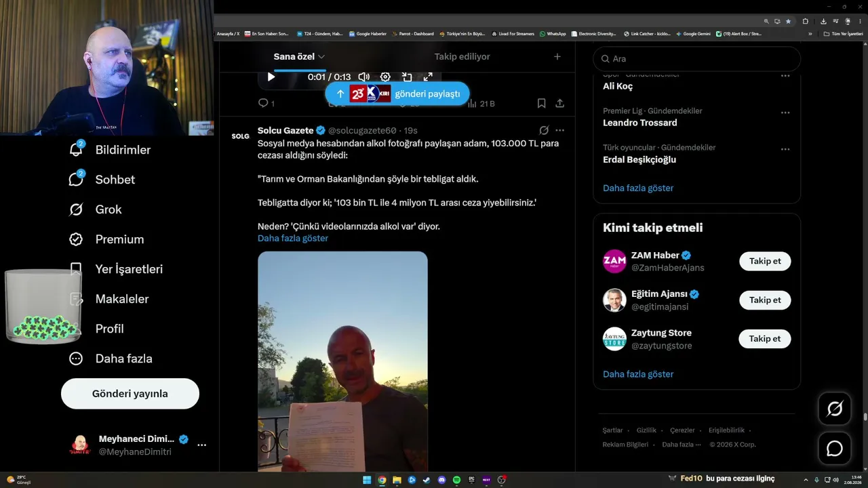Click the Ara search field
The width and height of the screenshot is (868, 488).
(697, 59)
